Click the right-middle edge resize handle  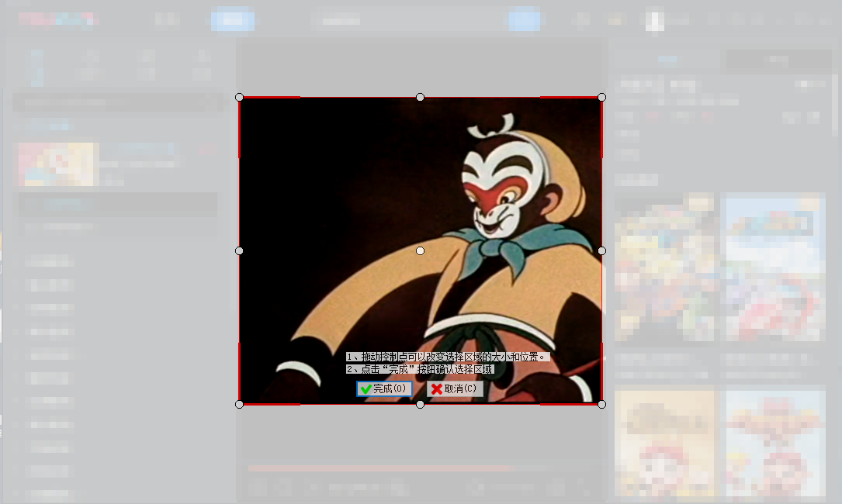tap(601, 250)
